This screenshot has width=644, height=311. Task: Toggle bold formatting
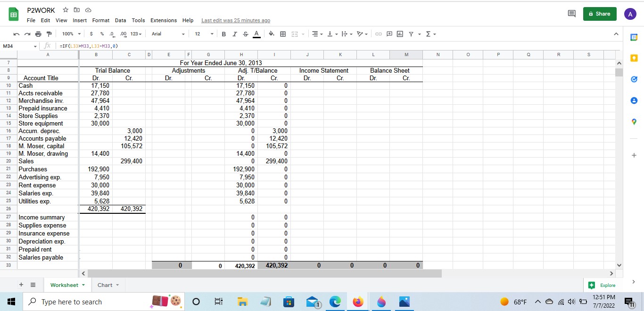(223, 34)
